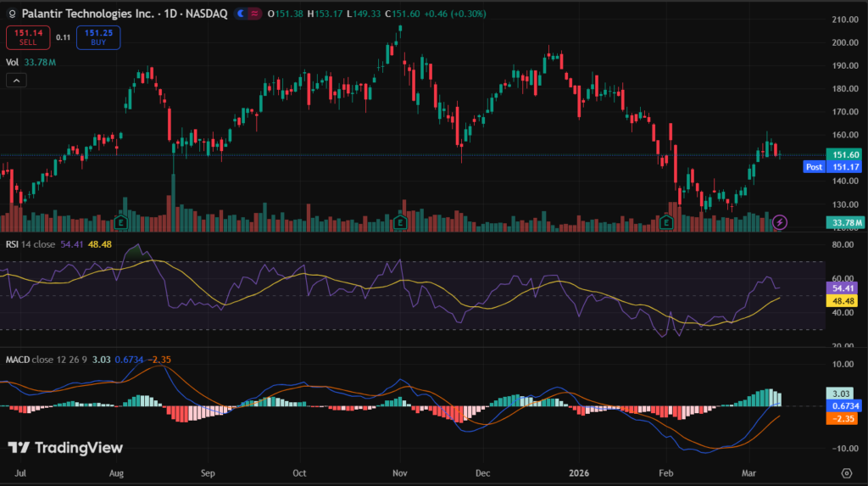Select the MACD close 12 26 9 label
The height and width of the screenshot is (486, 868).
click(51, 360)
